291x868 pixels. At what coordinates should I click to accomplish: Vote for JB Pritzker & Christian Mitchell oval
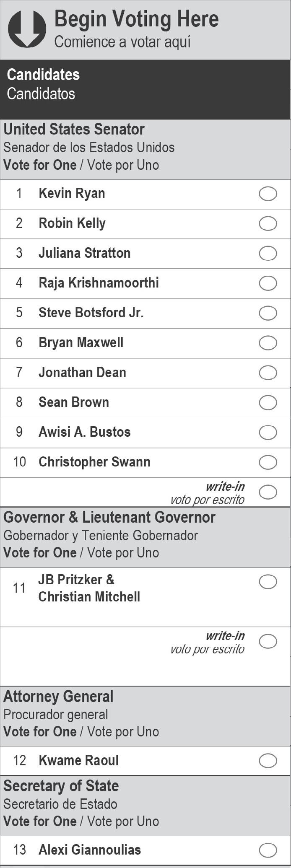pyautogui.click(x=268, y=582)
